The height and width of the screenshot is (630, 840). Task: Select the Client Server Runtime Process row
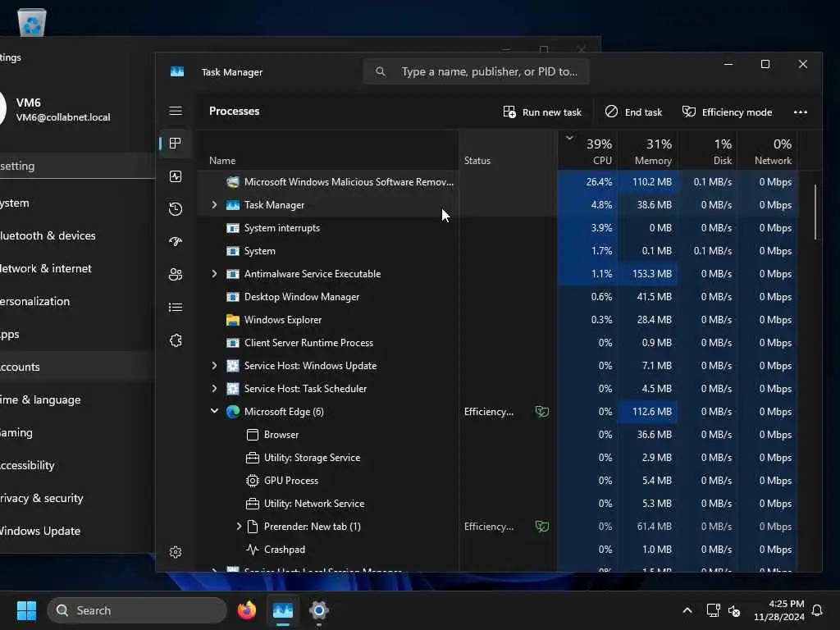click(498, 343)
